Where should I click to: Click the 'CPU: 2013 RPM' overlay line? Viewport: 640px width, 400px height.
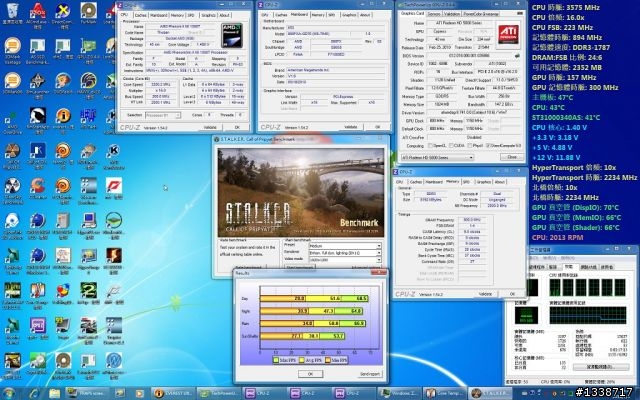tap(557, 238)
